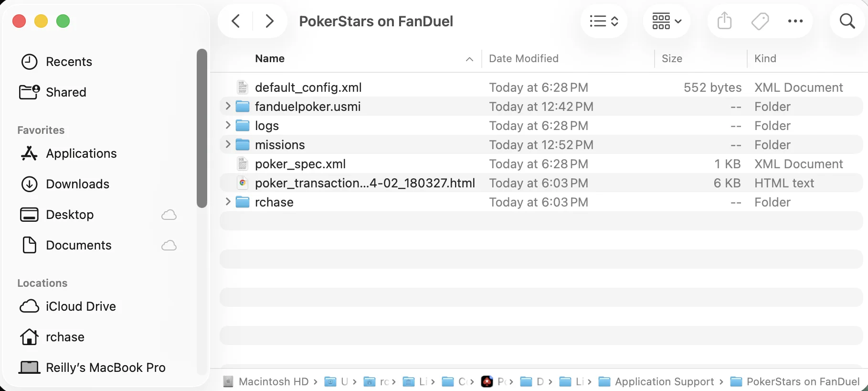The width and height of the screenshot is (868, 391).
Task: Open the group-by grid dropdown
Action: tap(667, 21)
